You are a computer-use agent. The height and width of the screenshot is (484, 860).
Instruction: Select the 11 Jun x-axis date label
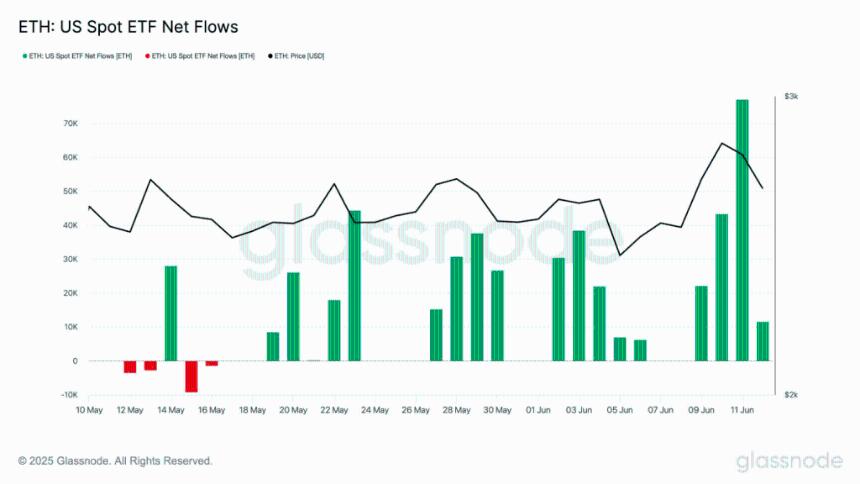pyautogui.click(x=742, y=410)
